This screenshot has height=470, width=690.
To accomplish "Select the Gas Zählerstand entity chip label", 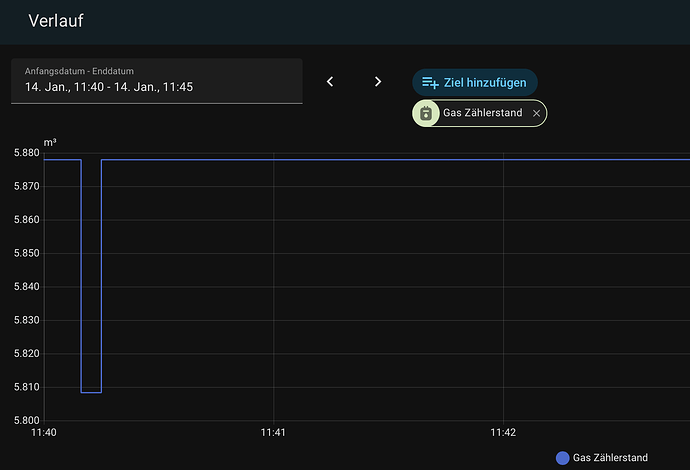I will pyautogui.click(x=483, y=113).
